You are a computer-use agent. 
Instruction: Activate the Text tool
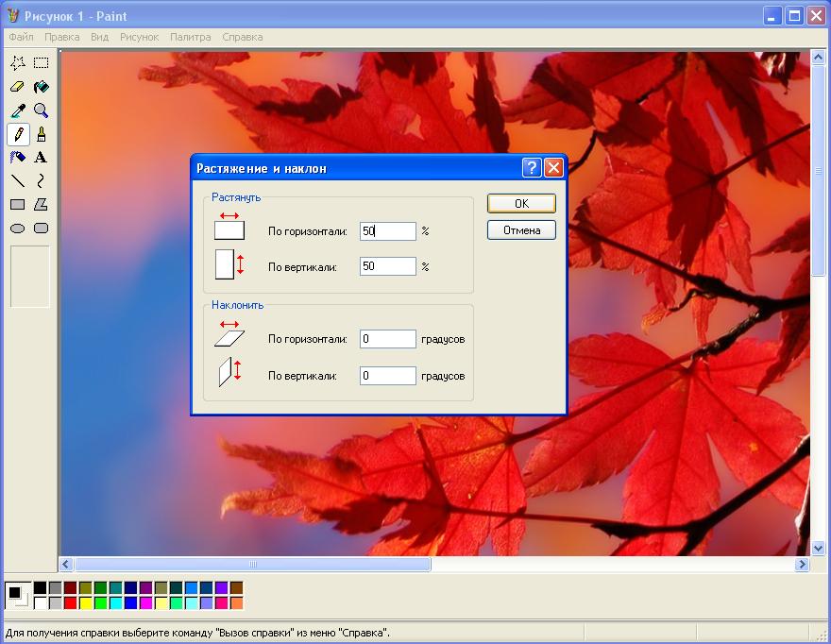pyautogui.click(x=41, y=158)
